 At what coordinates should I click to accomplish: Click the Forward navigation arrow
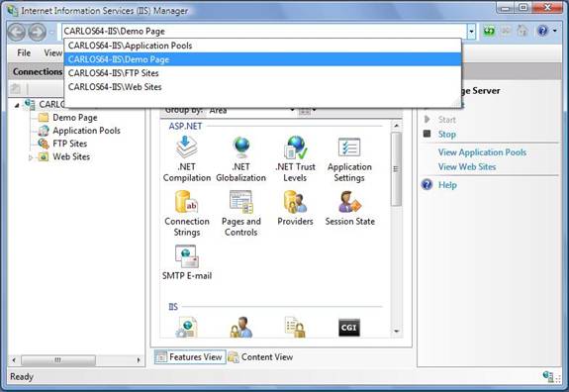pos(38,32)
